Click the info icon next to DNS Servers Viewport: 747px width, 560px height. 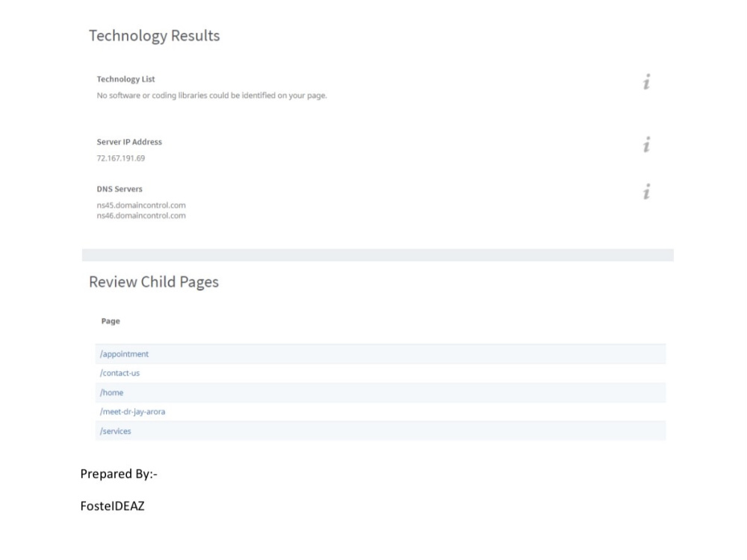pos(646,192)
